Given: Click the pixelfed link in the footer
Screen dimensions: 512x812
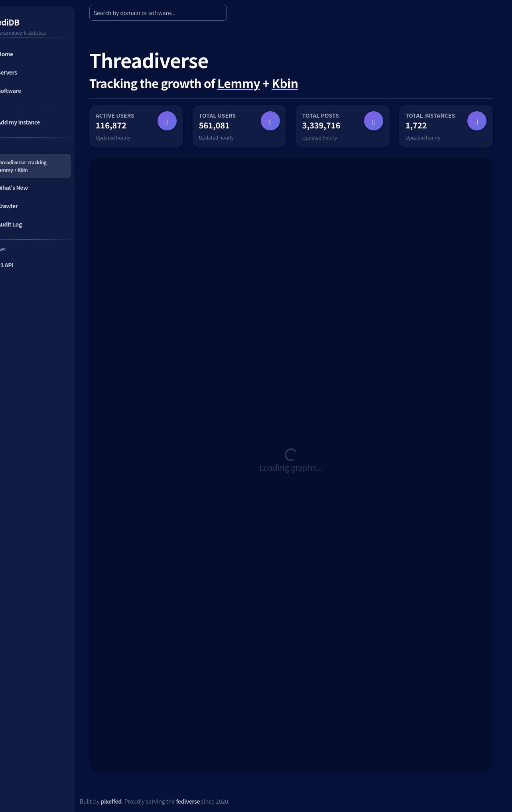Looking at the screenshot, I should click(111, 801).
